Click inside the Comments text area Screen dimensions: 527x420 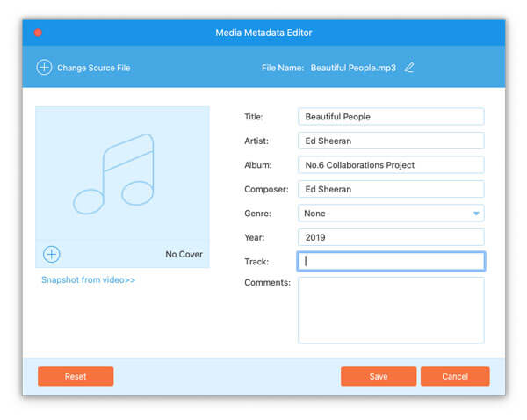pyautogui.click(x=391, y=310)
